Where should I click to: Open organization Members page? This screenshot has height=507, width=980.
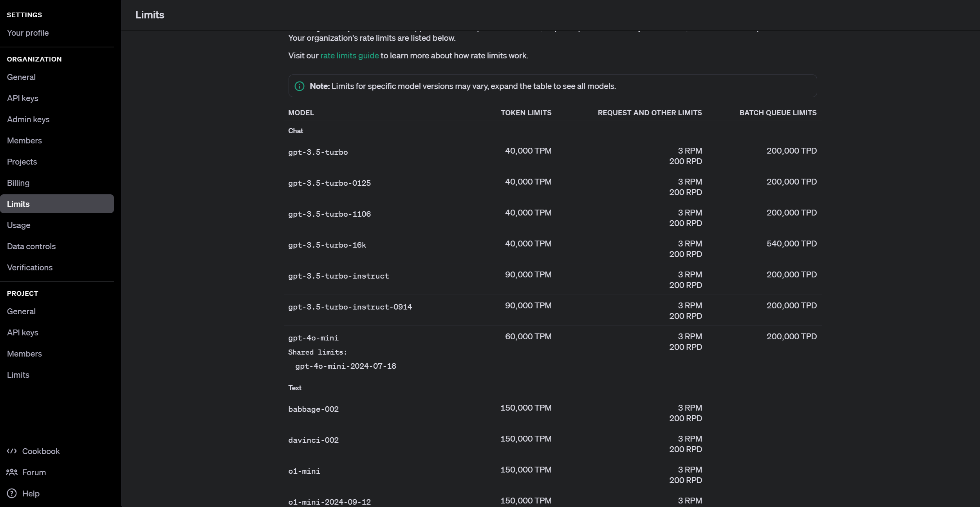coord(24,141)
